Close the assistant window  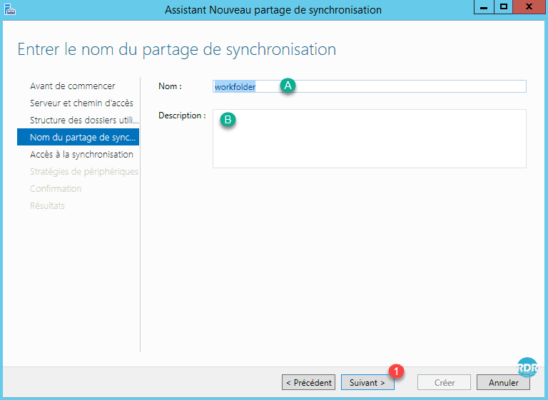coord(529,7)
